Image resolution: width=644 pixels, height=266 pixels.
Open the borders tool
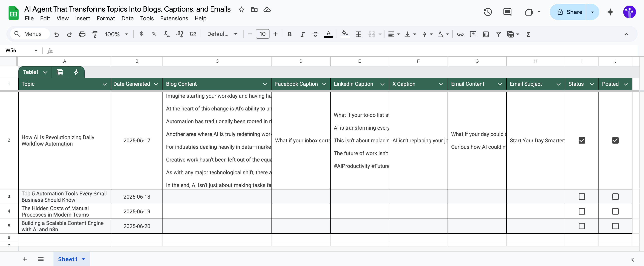coord(358,34)
